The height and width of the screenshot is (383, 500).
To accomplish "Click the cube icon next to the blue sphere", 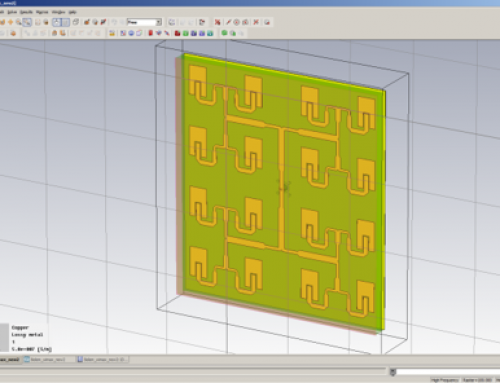I will [x=139, y=33].
